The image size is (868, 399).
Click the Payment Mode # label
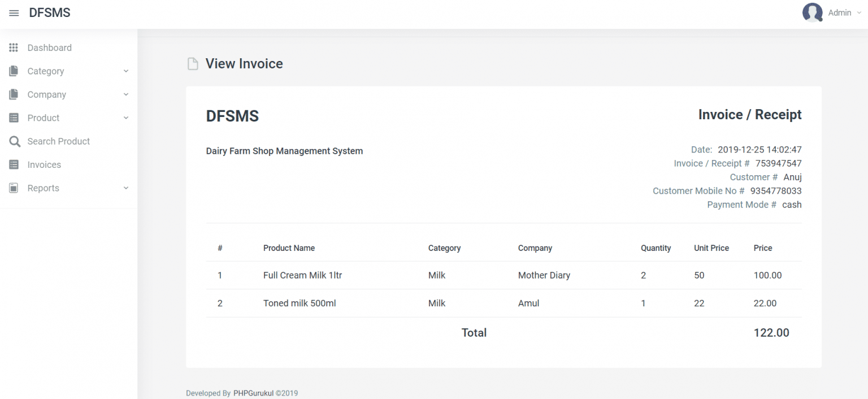741,205
